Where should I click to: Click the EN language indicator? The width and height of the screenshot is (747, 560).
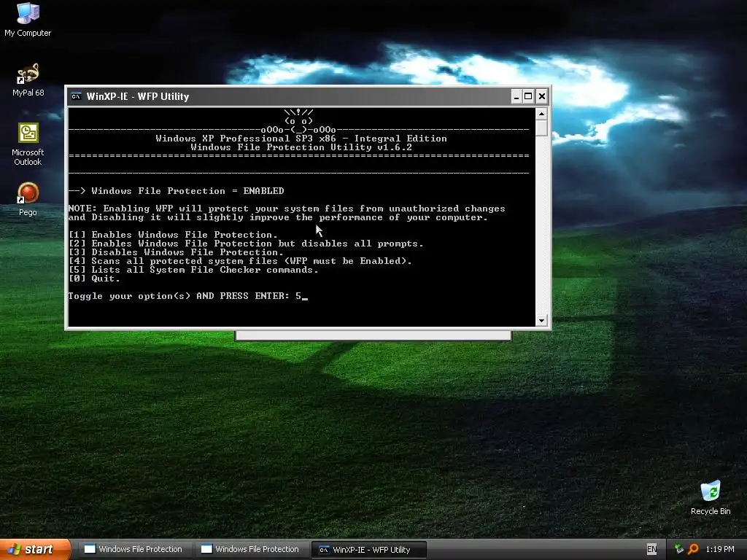pyautogui.click(x=651, y=550)
